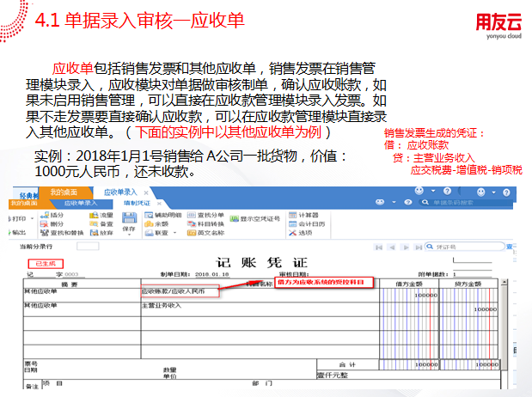Screen dimensions: 532x397
Task: Expand the 保存 save dropdown arrow
Action: pos(129,235)
